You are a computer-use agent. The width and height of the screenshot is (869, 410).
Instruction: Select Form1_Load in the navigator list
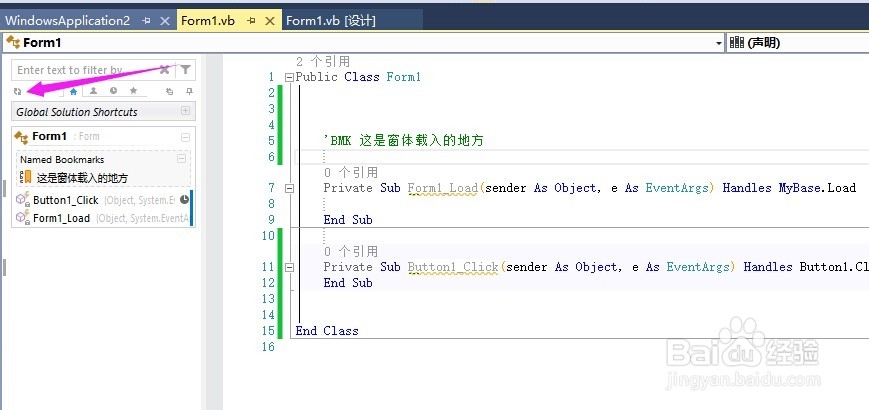point(62,218)
